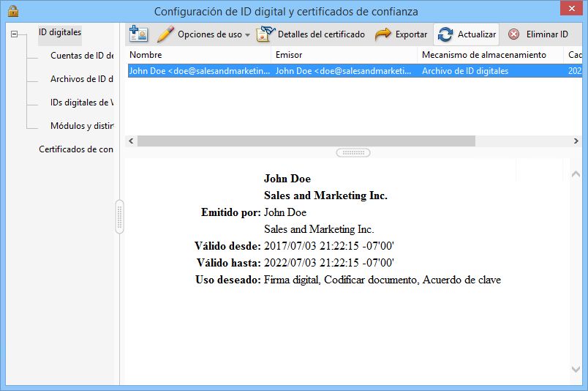Select IDs digitales de Windows item
The width and height of the screenshot is (588, 391).
point(82,103)
